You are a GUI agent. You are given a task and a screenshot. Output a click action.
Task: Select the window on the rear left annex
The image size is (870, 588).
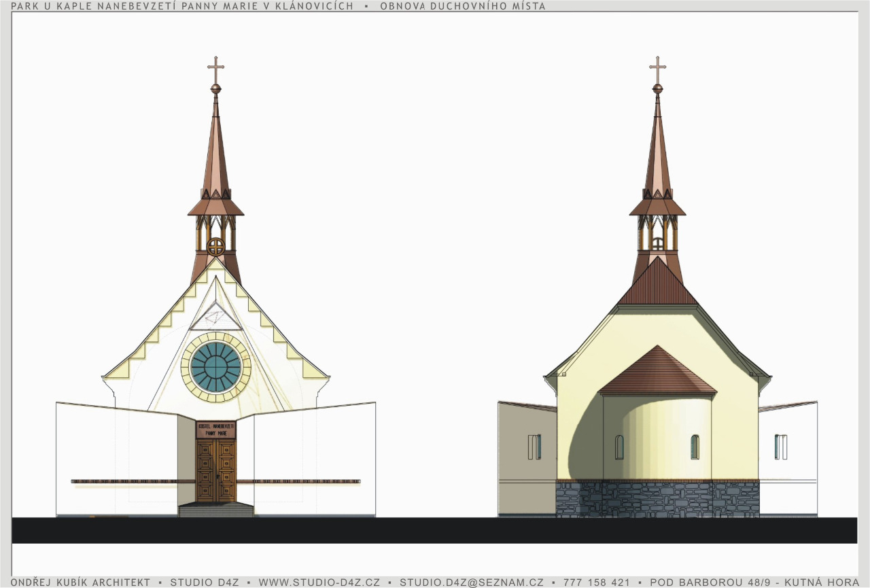click(534, 447)
